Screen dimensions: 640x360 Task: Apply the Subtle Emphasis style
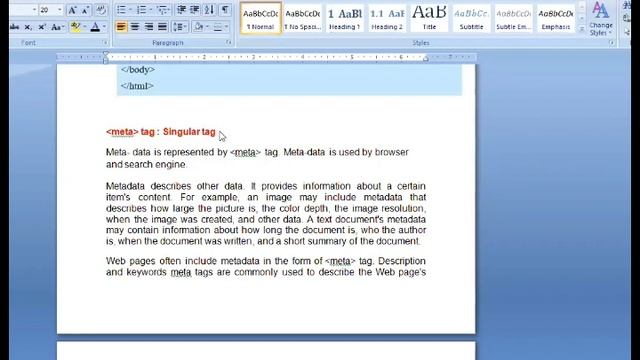[x=513, y=18]
